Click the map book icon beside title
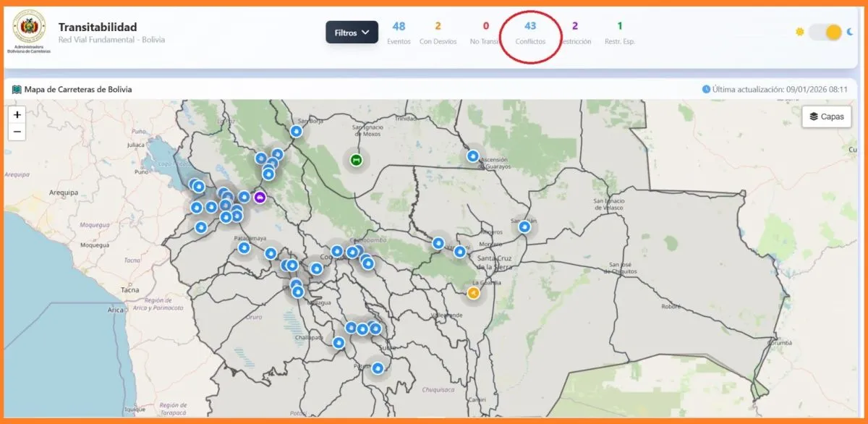The image size is (868, 424). click(17, 90)
